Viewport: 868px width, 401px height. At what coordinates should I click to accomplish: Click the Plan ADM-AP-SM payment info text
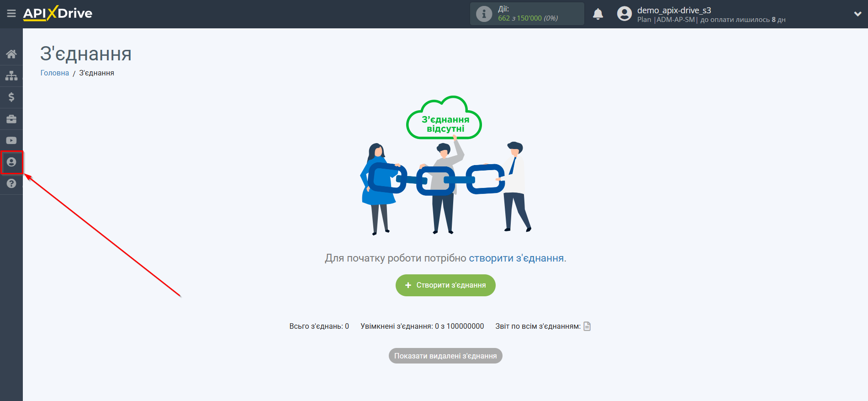click(711, 20)
